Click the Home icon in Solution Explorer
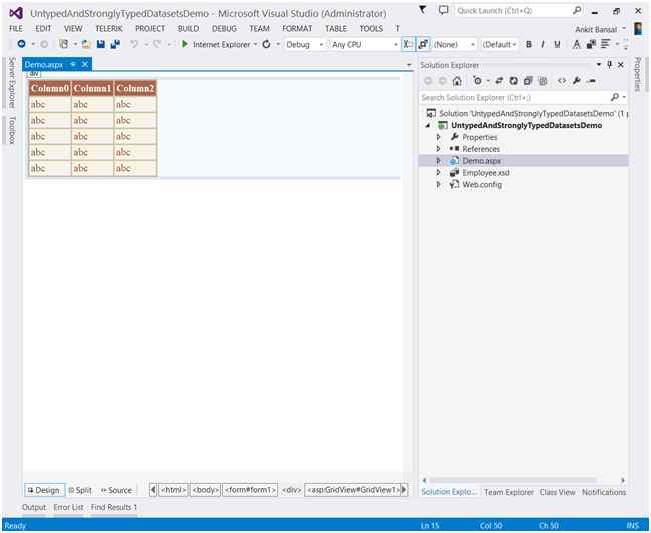The width and height of the screenshot is (651, 533). click(x=457, y=81)
